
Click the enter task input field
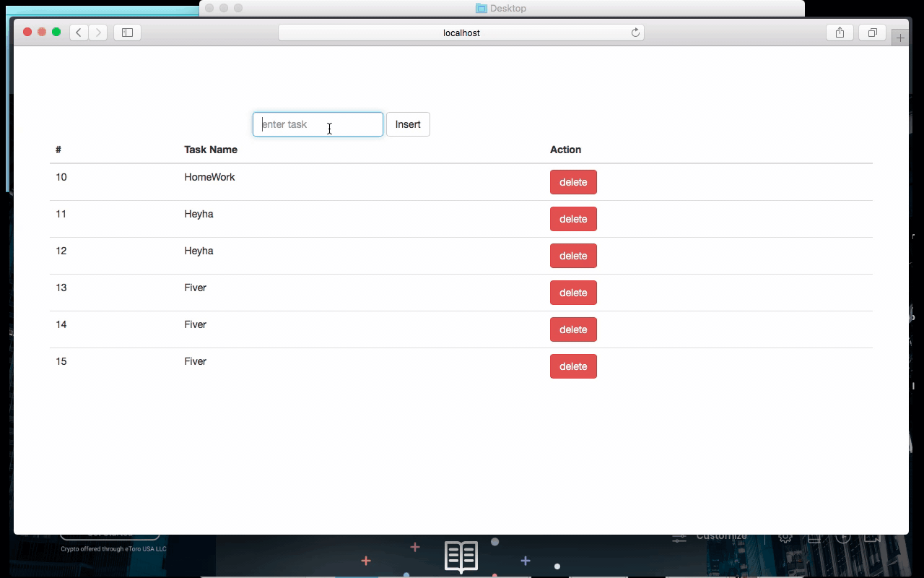tap(318, 124)
